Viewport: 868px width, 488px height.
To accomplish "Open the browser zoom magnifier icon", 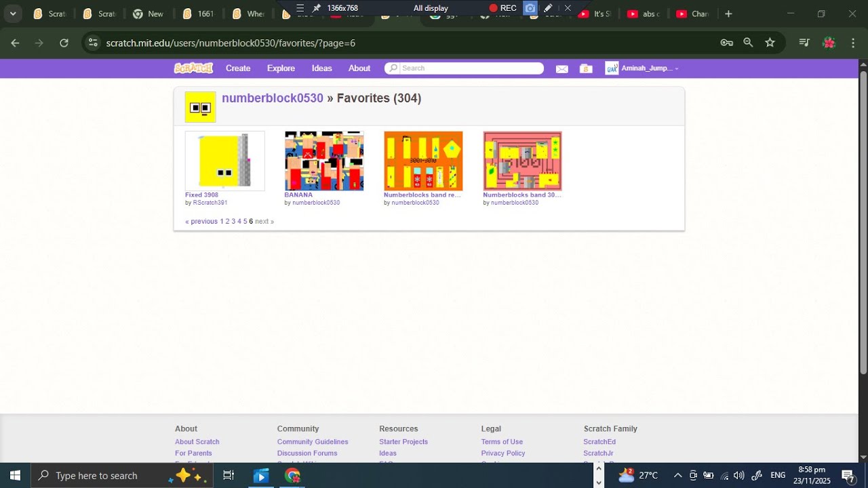I will pyautogui.click(x=748, y=43).
